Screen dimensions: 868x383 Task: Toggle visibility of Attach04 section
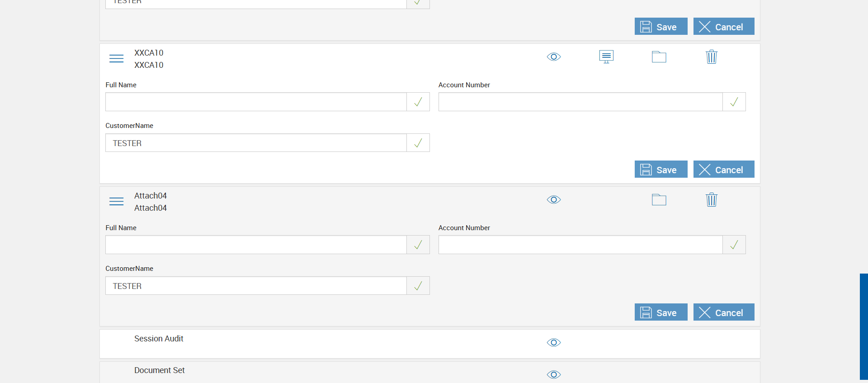tap(554, 200)
